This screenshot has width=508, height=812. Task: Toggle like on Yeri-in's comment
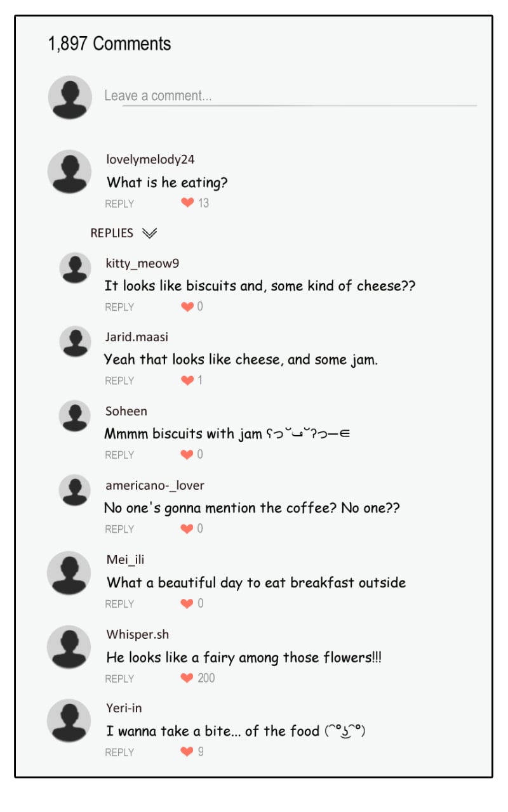(187, 752)
